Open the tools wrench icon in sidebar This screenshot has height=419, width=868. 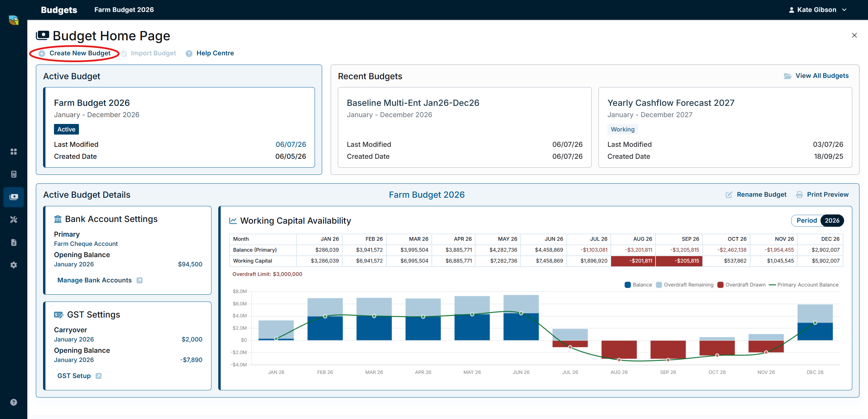pos(14,220)
